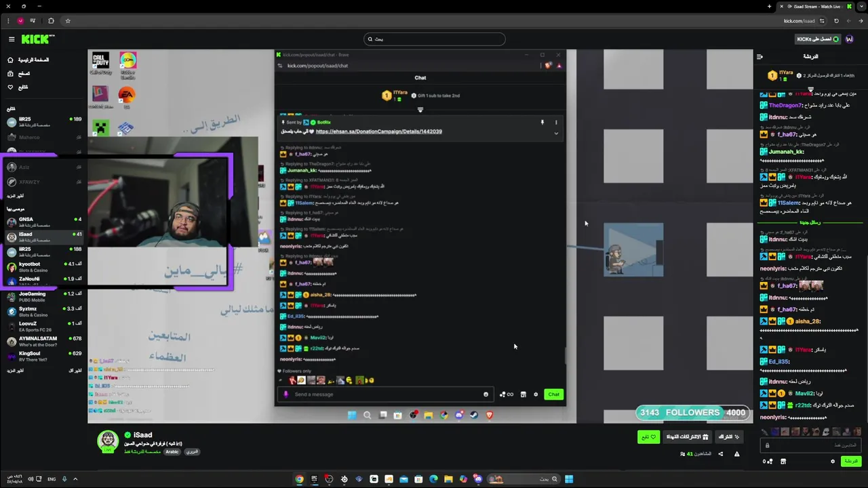Click the Arabic tag under stream title
The height and width of the screenshot is (488, 868).
click(172, 451)
